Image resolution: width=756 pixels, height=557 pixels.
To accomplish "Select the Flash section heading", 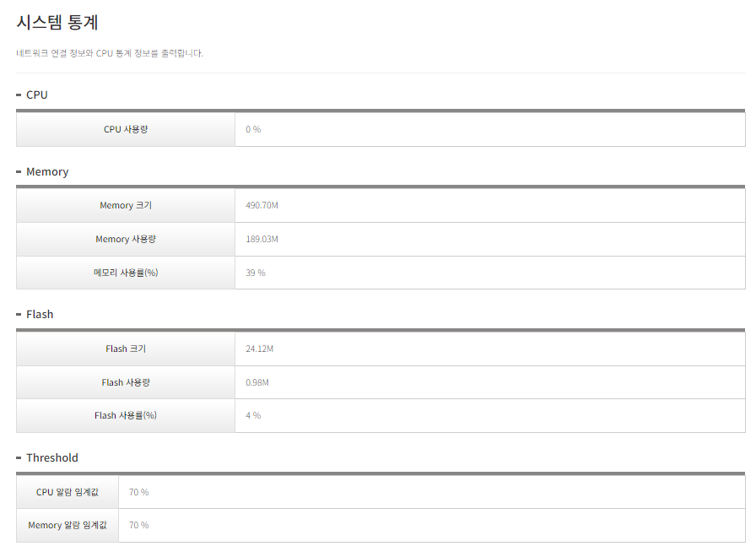I will click(x=40, y=315).
